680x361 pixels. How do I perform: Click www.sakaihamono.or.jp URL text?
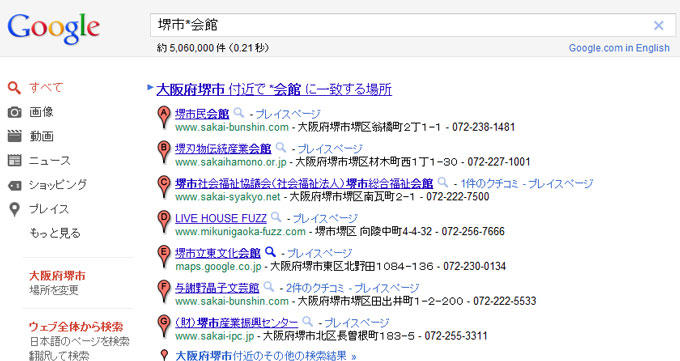click(x=231, y=162)
